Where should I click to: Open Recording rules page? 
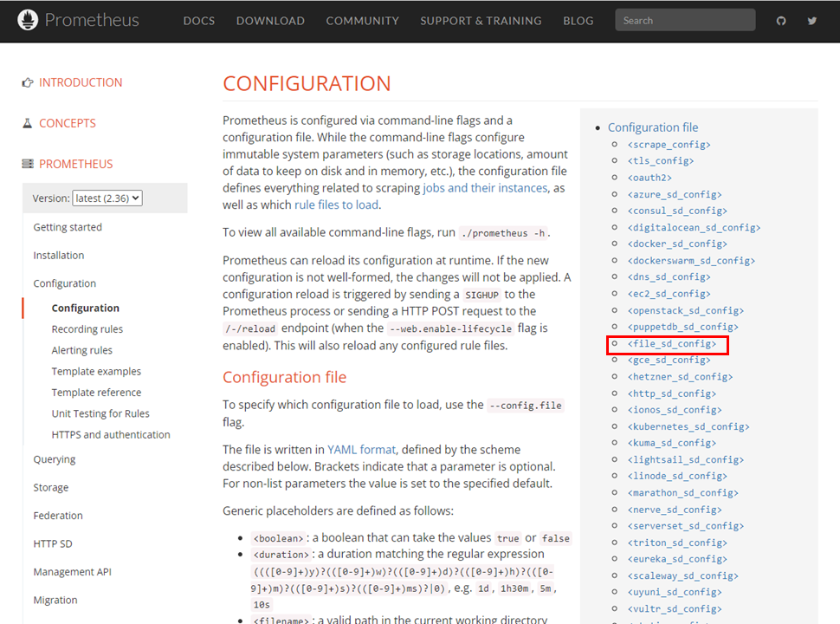point(87,329)
